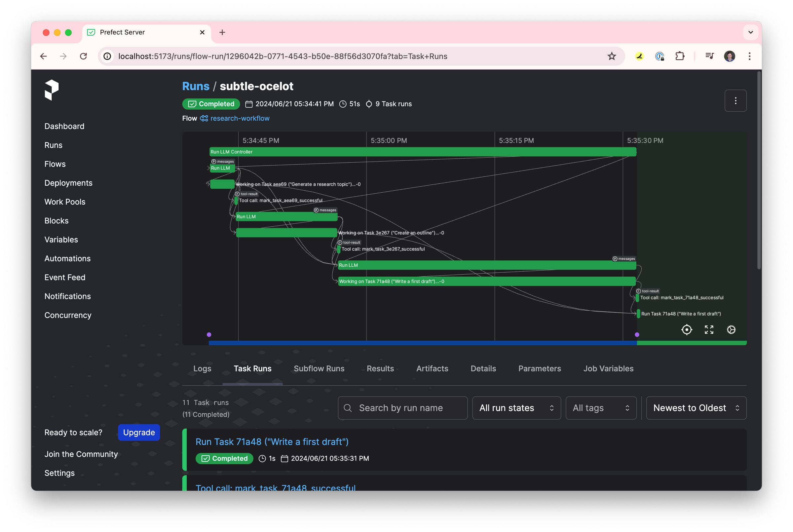Open the timeline chart settings gear
This screenshot has width=793, height=532.
(731, 329)
